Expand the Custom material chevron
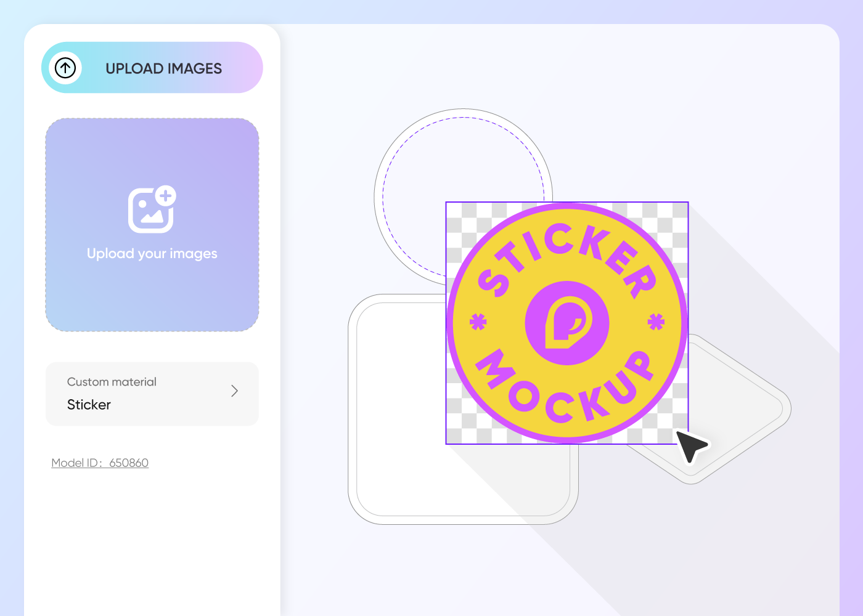Image resolution: width=863 pixels, height=616 pixels. pos(234,391)
